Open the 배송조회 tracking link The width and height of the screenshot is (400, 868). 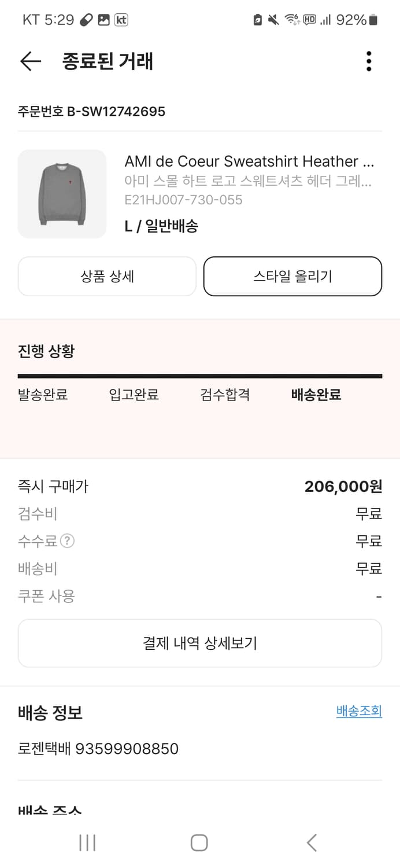tap(358, 711)
